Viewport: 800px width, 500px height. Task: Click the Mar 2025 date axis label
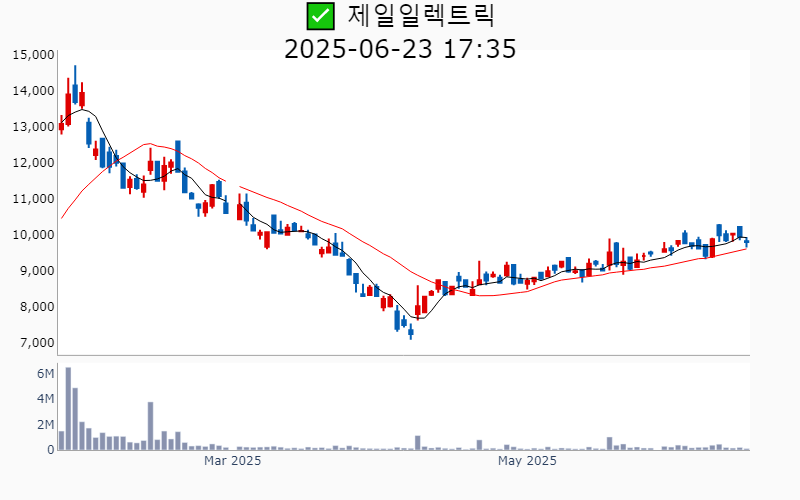click(233, 461)
